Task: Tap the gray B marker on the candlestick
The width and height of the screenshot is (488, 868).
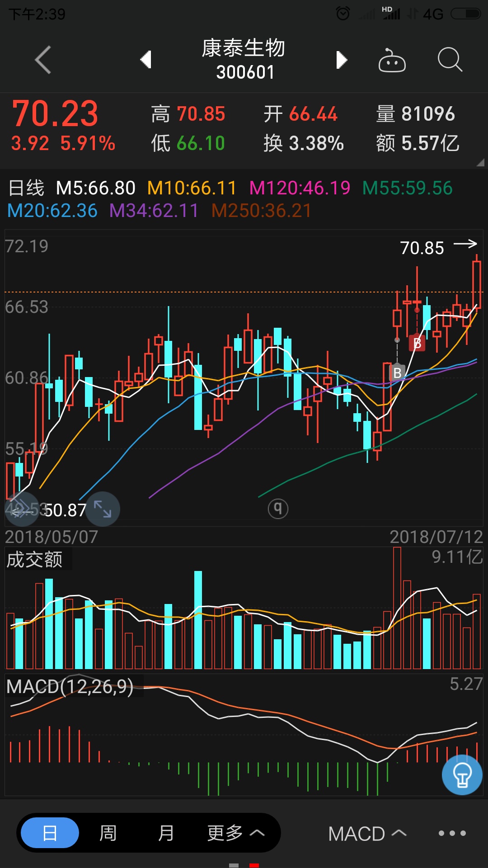Action: (x=397, y=373)
